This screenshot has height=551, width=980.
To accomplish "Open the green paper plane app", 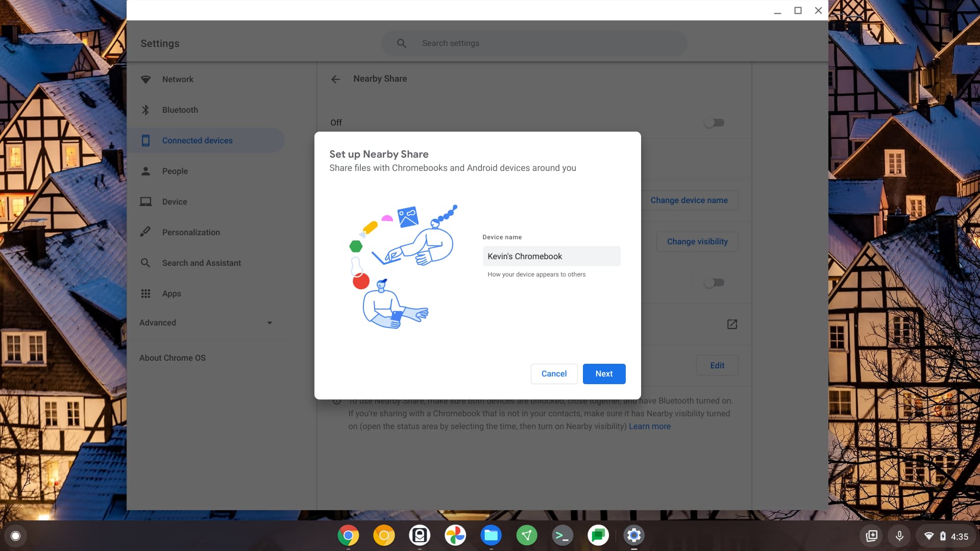I will pos(527,536).
